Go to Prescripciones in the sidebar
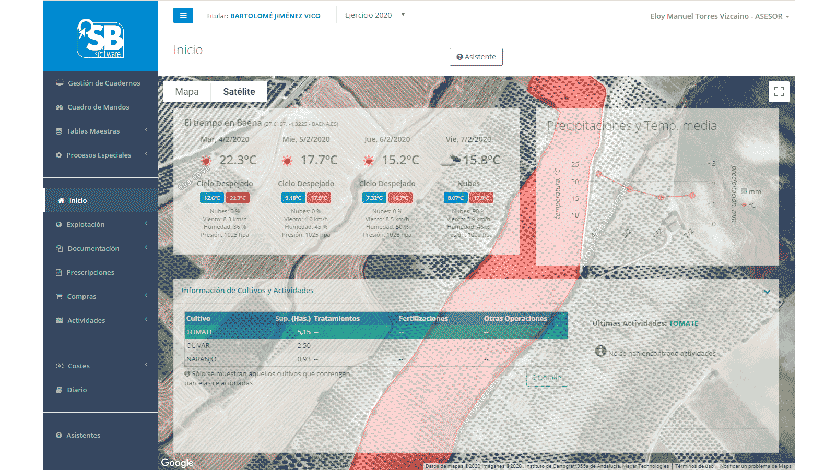 click(90, 272)
